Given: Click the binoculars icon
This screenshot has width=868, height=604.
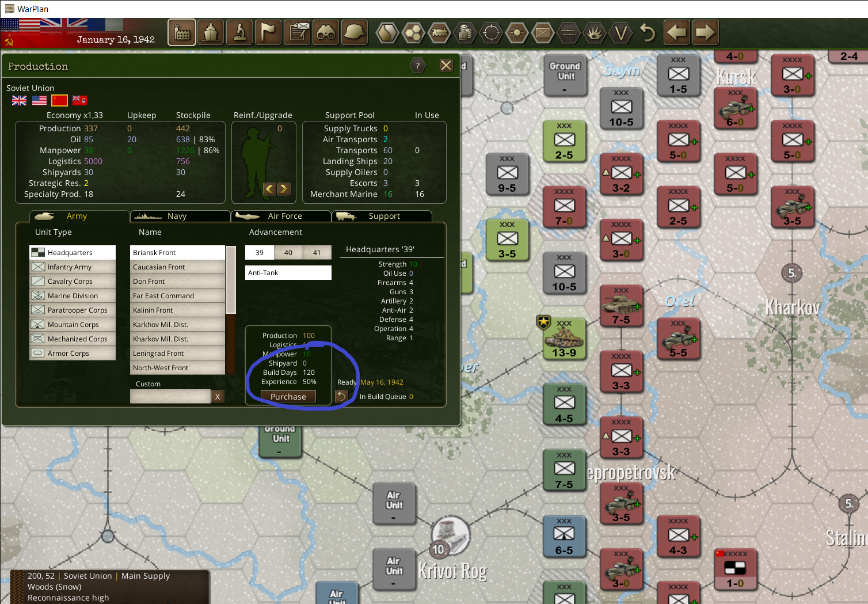Looking at the screenshot, I should [326, 32].
